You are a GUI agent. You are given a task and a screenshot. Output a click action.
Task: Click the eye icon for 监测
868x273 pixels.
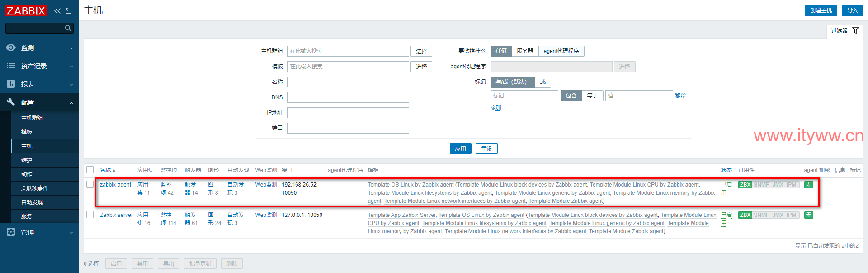point(11,48)
